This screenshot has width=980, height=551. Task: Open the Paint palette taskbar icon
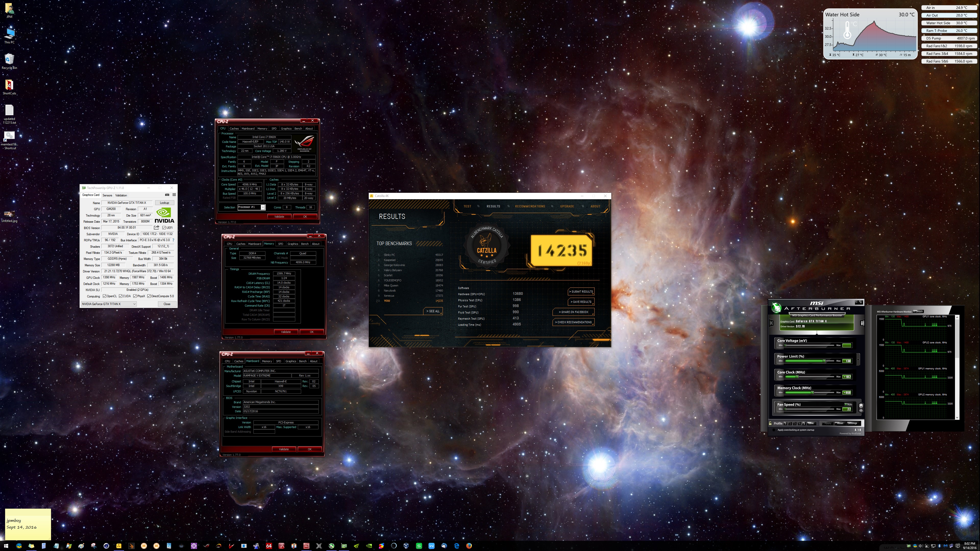click(81, 546)
